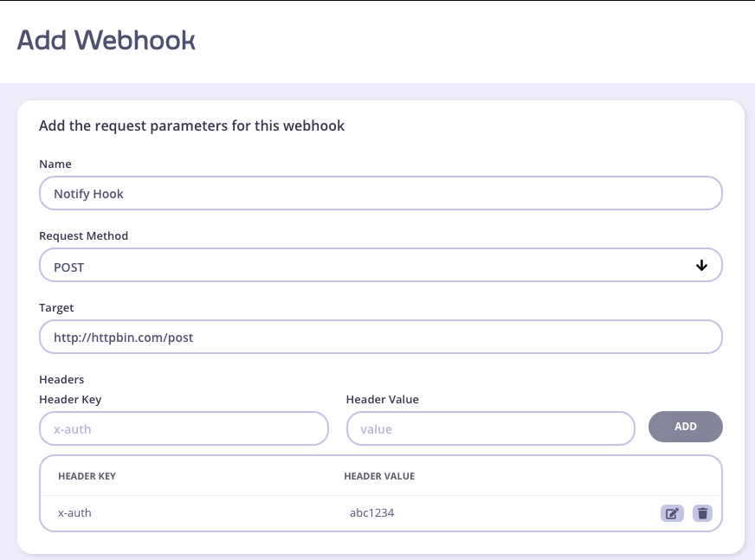This screenshot has height=560, width=755.
Task: Click the down arrow in Request Method field
Action: click(x=701, y=267)
